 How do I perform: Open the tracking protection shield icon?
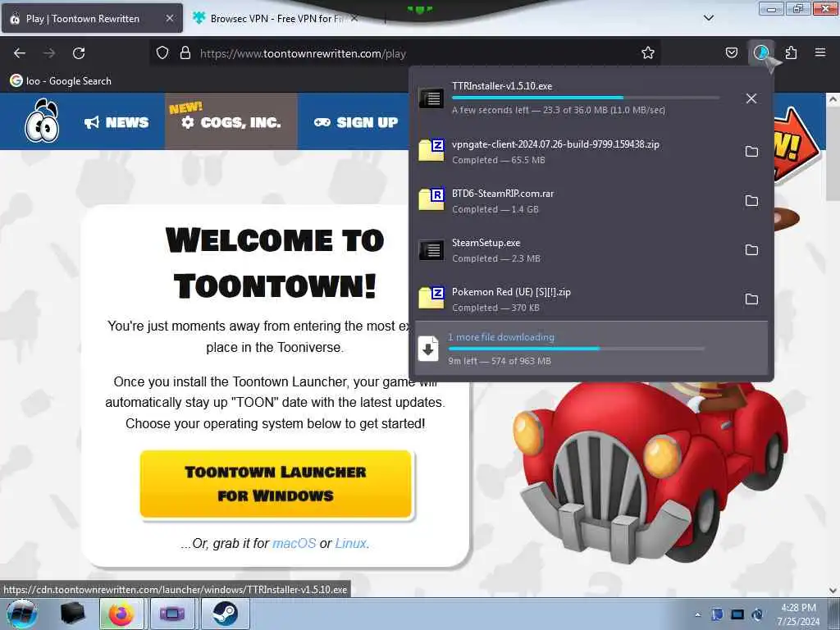(x=162, y=53)
